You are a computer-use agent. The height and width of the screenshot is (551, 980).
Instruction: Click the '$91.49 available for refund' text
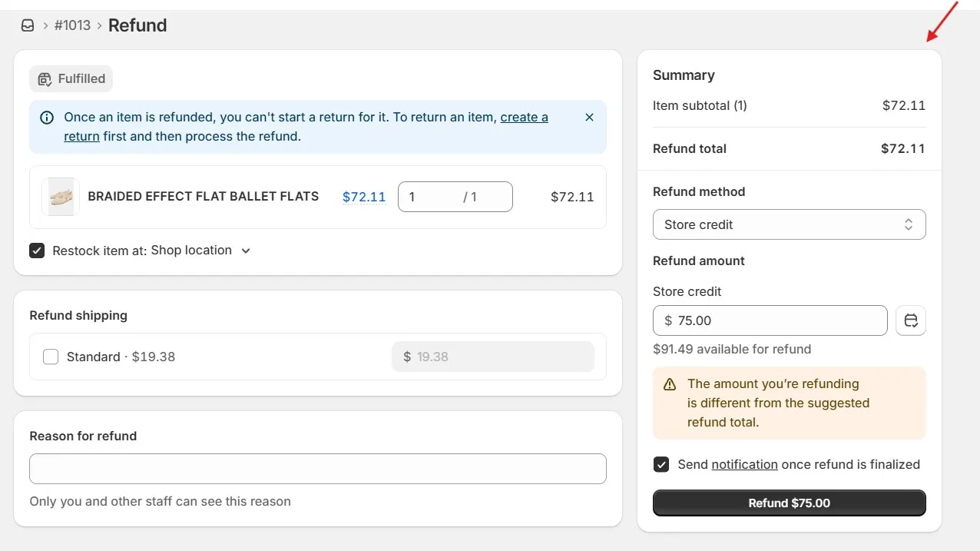(x=732, y=349)
